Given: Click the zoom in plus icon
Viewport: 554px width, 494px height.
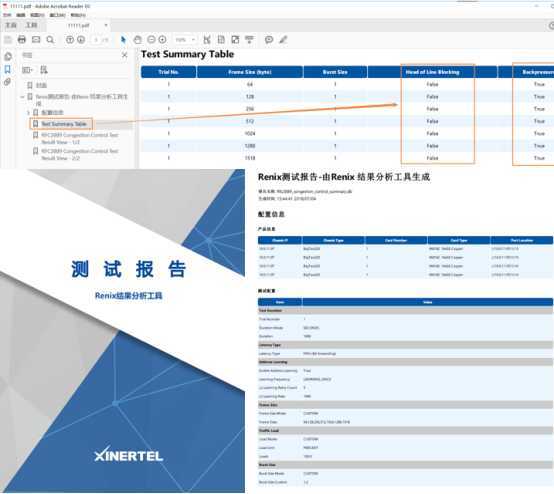Looking at the screenshot, I should 162,39.
